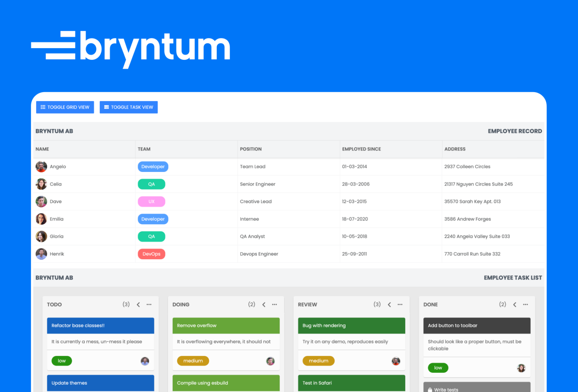
Task: Click the Toggle Grid View button
Action: click(x=65, y=107)
